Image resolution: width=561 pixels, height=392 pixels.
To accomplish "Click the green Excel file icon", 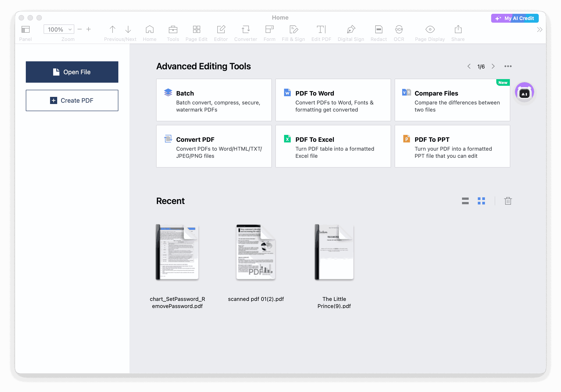I will pyautogui.click(x=287, y=139).
